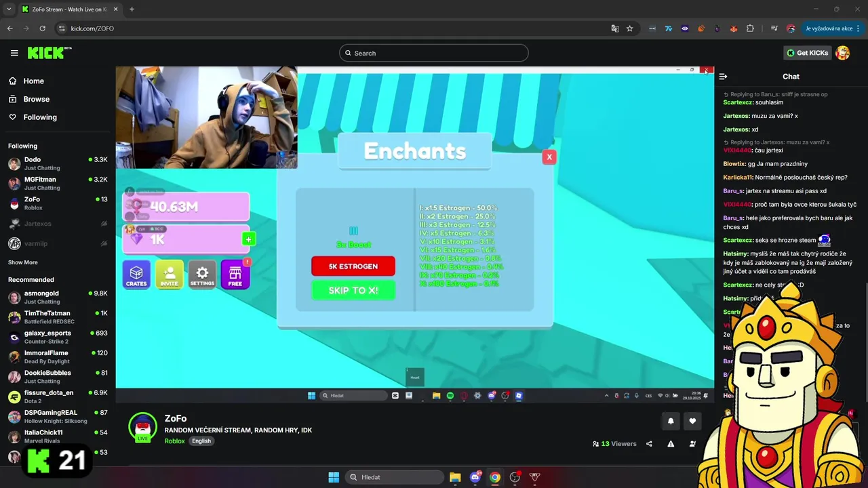
Task: Click the eye extension icon in toolbar
Action: pos(685,28)
